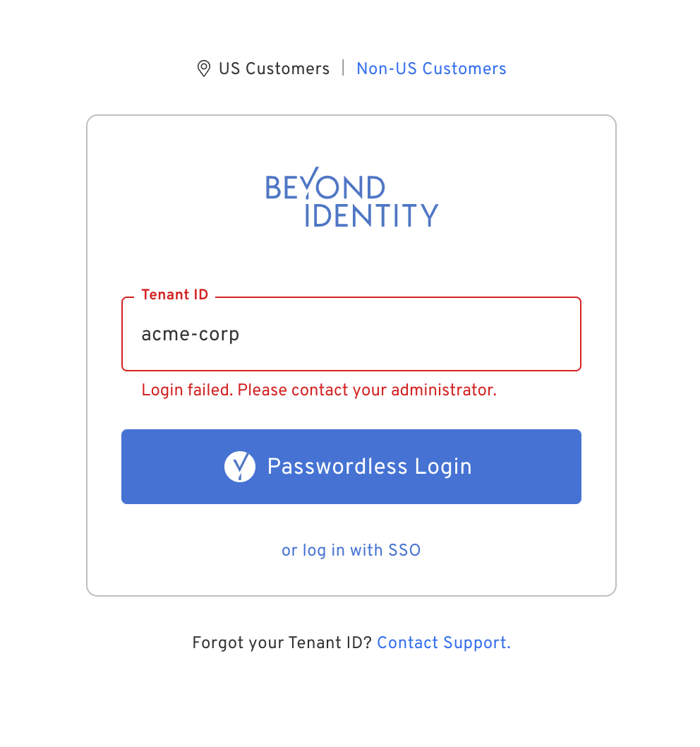700x747 pixels.
Task: Click the acme-corp text in the field
Action: (191, 334)
